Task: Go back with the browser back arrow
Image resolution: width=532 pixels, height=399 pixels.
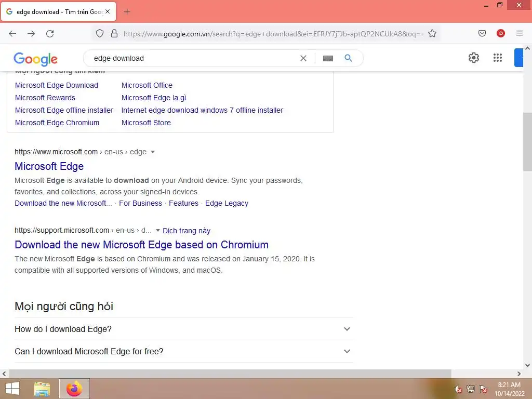Action: [x=12, y=33]
